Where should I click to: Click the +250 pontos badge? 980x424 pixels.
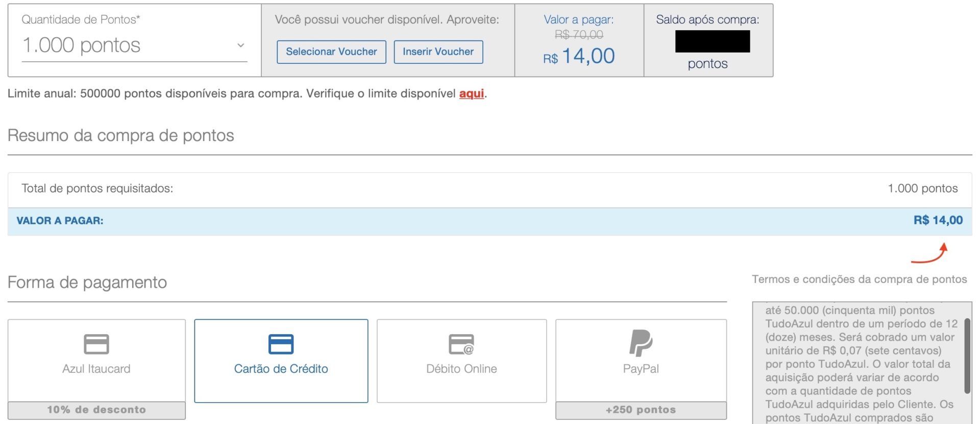pos(641,410)
